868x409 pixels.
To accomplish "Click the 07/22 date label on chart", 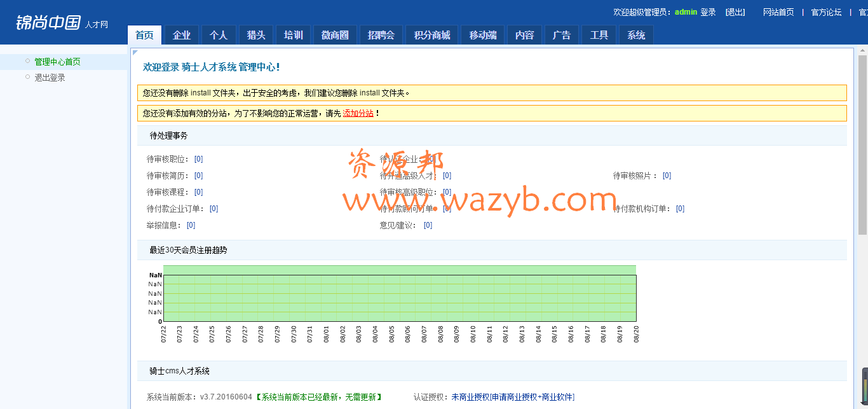I will coord(163,335).
